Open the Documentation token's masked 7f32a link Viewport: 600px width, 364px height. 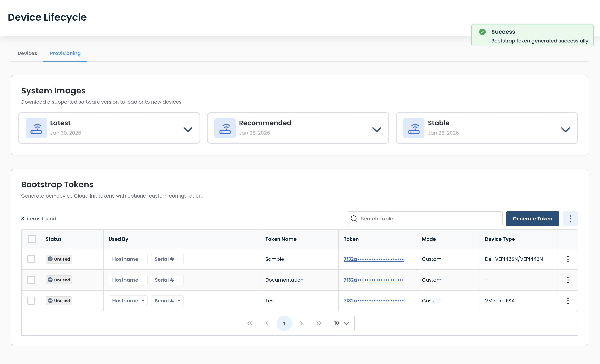point(374,280)
